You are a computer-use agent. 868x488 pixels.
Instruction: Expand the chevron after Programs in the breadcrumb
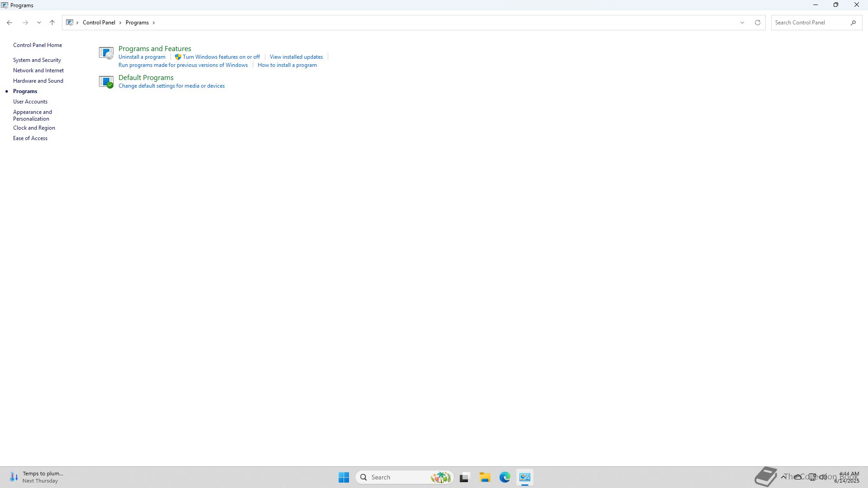click(154, 23)
